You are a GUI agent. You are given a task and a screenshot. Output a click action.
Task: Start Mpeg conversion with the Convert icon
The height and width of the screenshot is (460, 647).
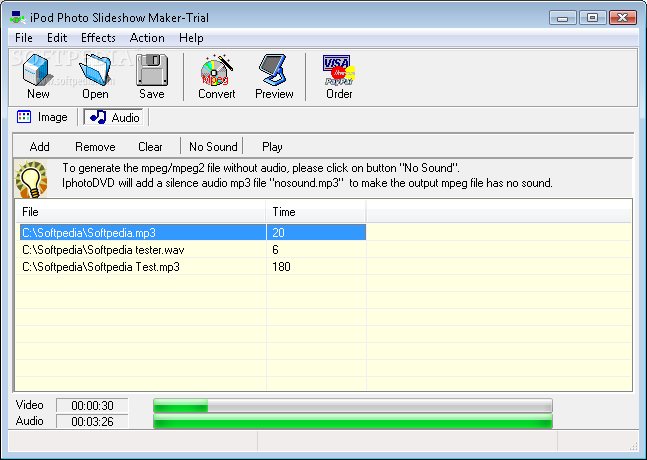(216, 76)
